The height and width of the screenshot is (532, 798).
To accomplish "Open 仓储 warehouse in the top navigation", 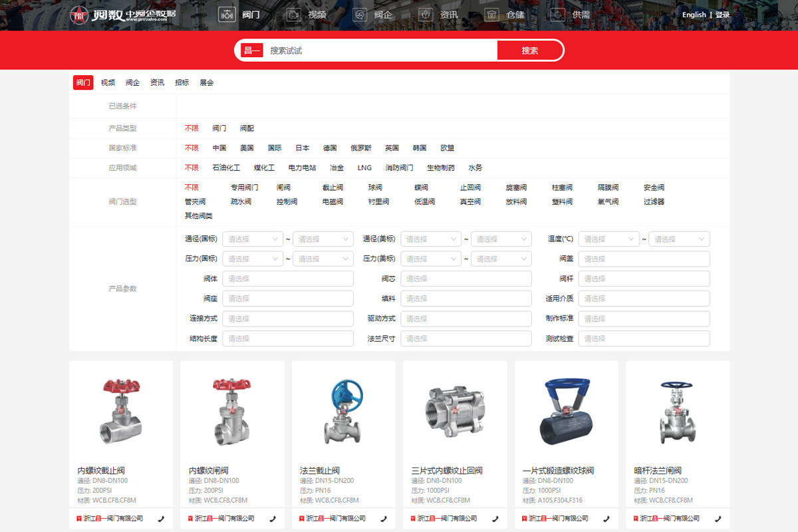I will click(504, 15).
